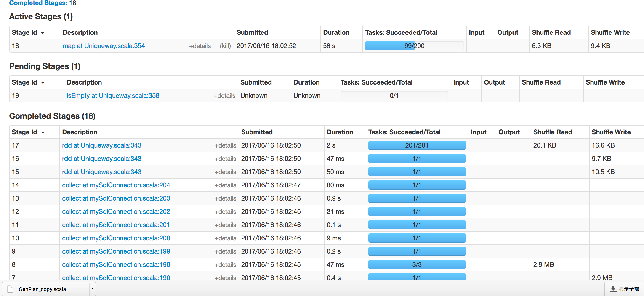644x296 pixels.
Task: Expand +details for stage 8
Action: pos(225,264)
